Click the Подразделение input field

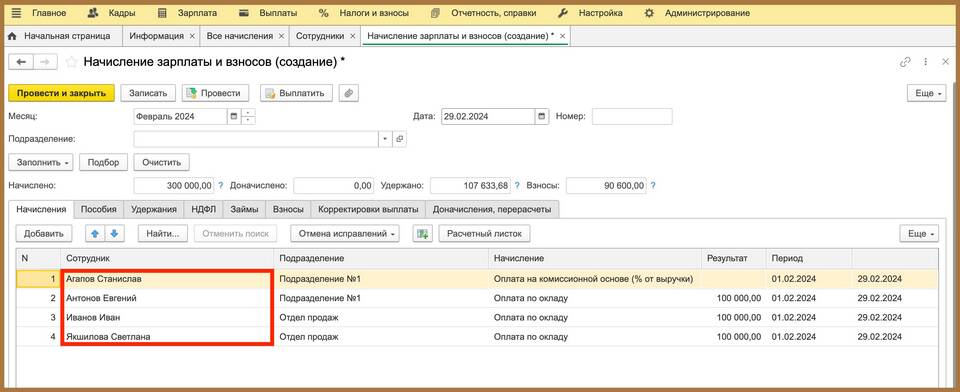[256, 140]
